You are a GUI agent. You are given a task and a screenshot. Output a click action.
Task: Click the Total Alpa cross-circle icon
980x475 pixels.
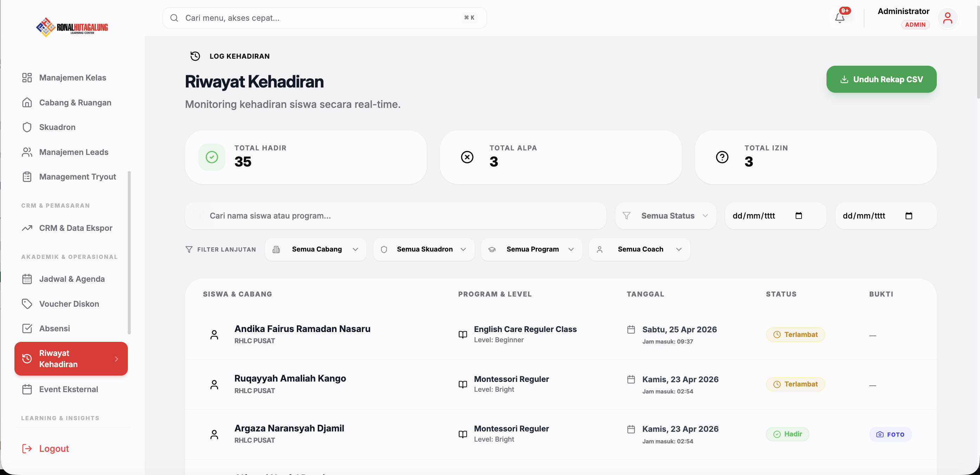(x=467, y=157)
